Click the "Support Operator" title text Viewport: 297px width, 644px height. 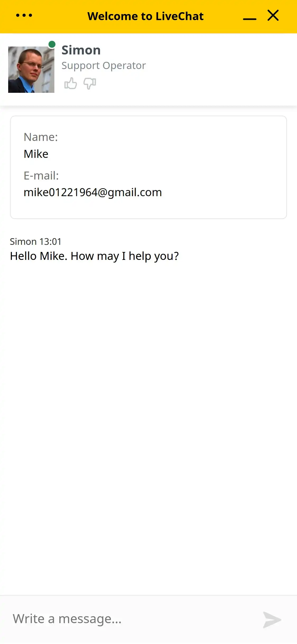pos(103,66)
